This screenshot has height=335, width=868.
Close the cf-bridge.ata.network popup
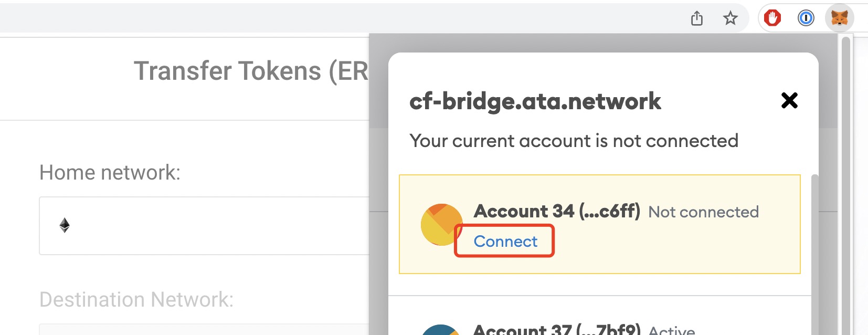tap(789, 100)
